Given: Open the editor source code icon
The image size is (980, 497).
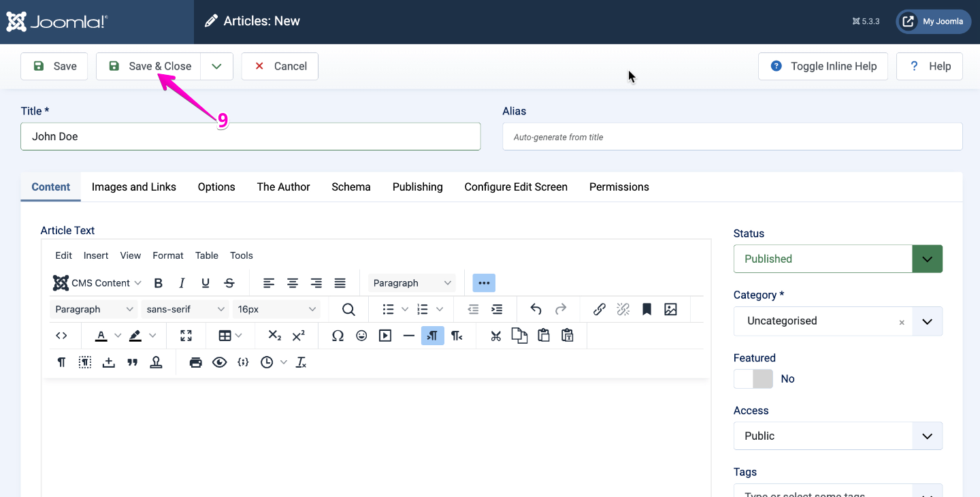Looking at the screenshot, I should point(61,336).
